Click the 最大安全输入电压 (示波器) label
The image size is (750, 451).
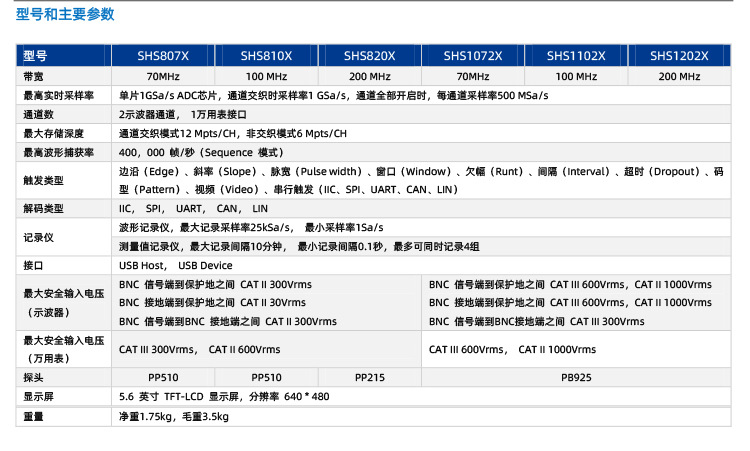[64, 303]
